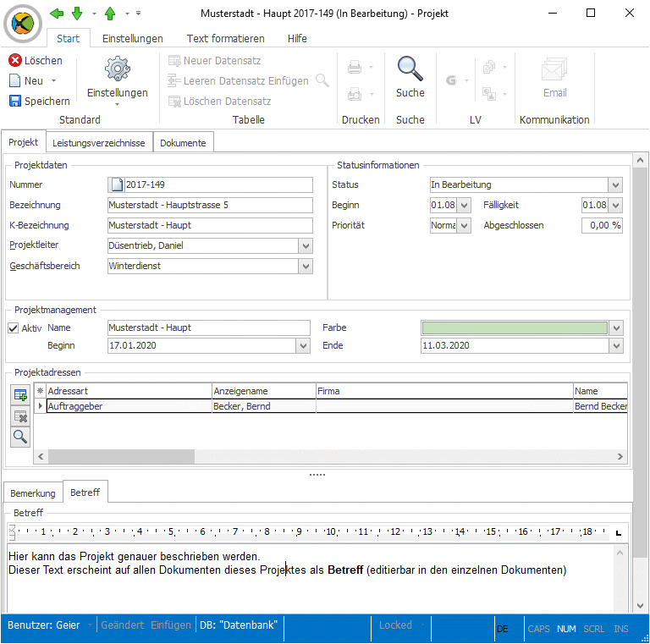650x644 pixels.
Task: Open the Fälligkeit date dropdown
Action: click(615, 205)
